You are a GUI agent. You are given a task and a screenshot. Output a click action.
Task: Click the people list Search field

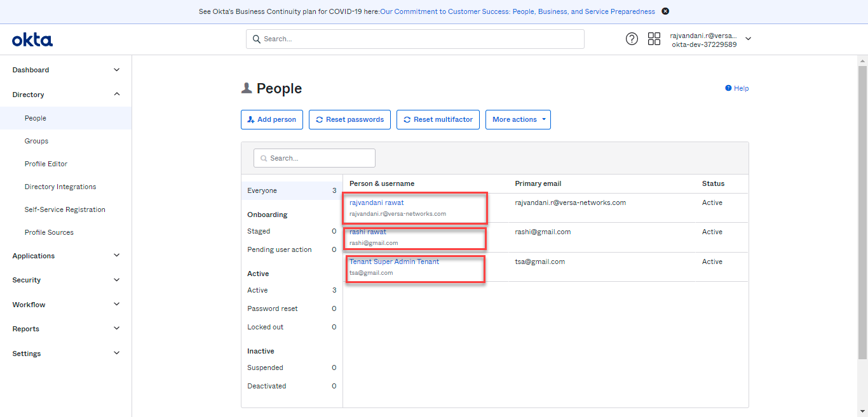pos(314,158)
